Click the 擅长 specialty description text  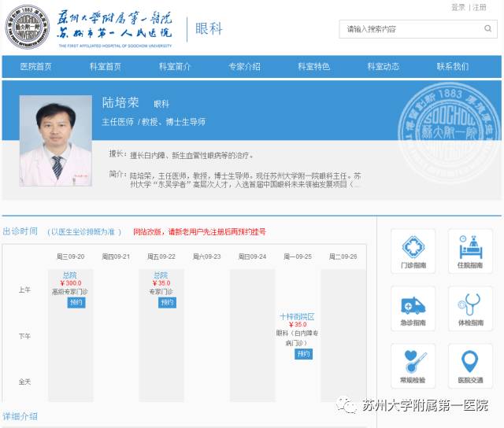click(191, 156)
